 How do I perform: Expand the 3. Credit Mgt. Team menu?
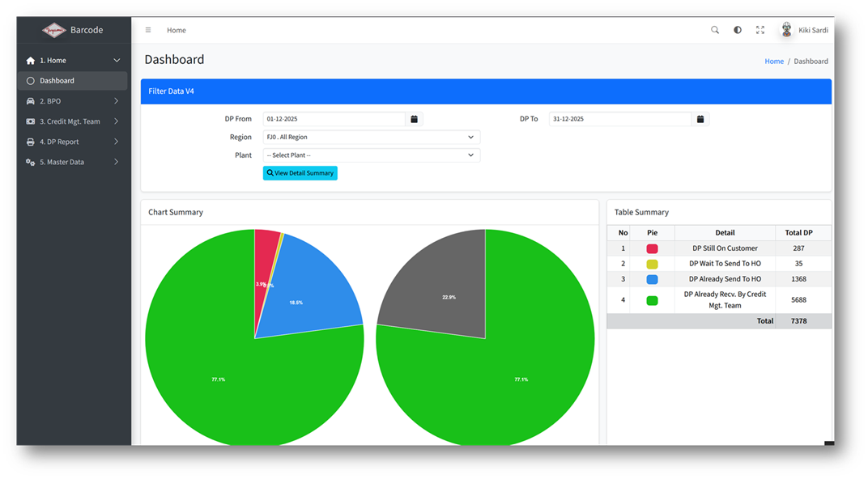[x=73, y=121]
